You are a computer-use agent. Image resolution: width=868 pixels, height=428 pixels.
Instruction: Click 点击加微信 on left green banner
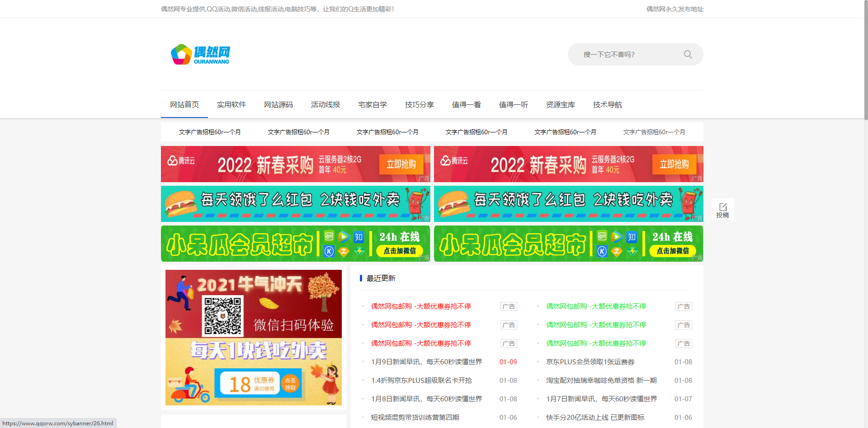point(400,251)
